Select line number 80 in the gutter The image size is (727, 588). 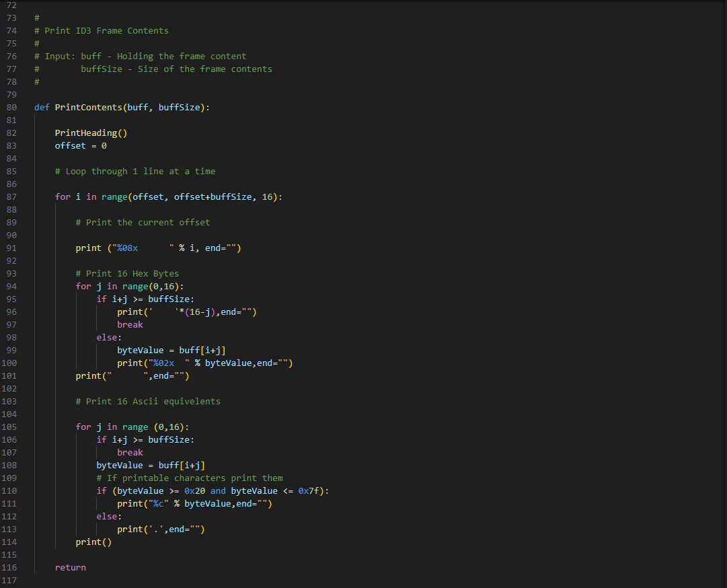coord(11,106)
